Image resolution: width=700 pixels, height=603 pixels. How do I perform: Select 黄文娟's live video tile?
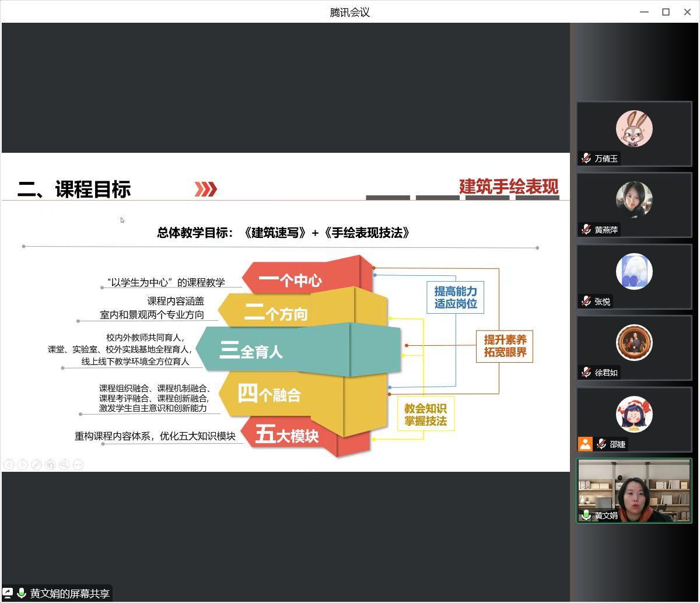point(634,491)
